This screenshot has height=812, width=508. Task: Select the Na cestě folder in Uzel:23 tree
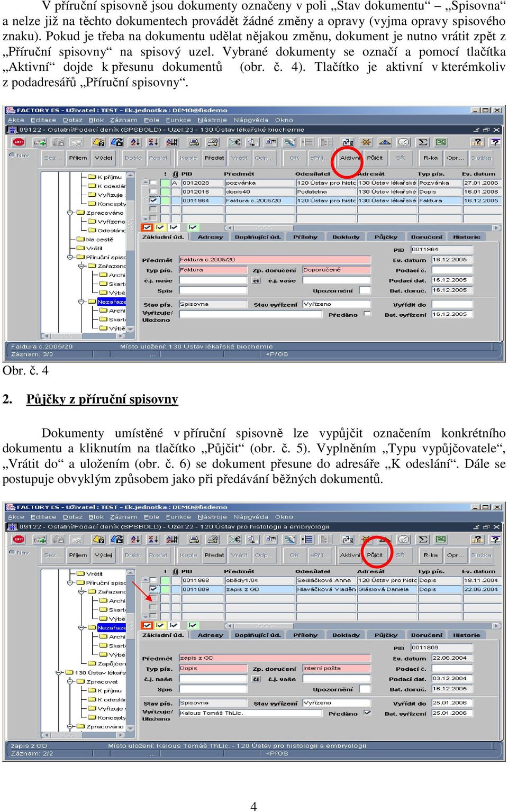click(95, 240)
